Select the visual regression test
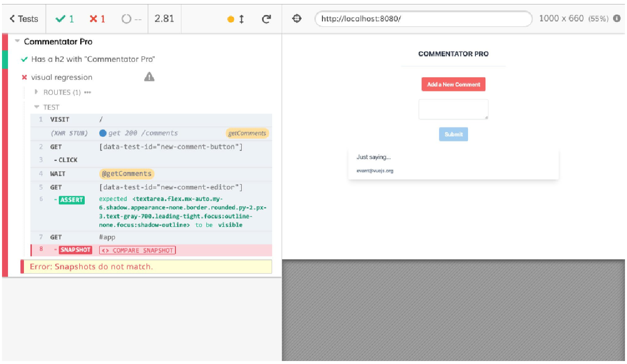 (62, 77)
